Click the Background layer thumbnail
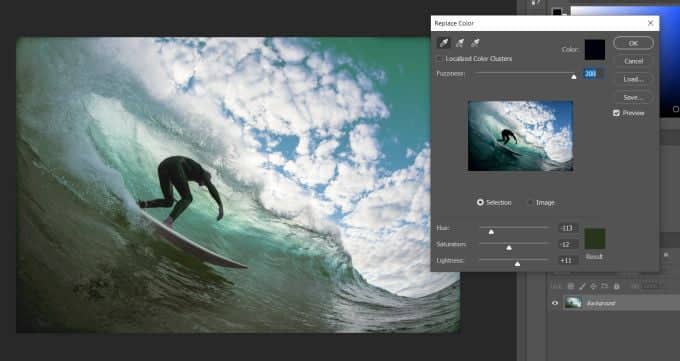680x361 pixels. (x=573, y=303)
